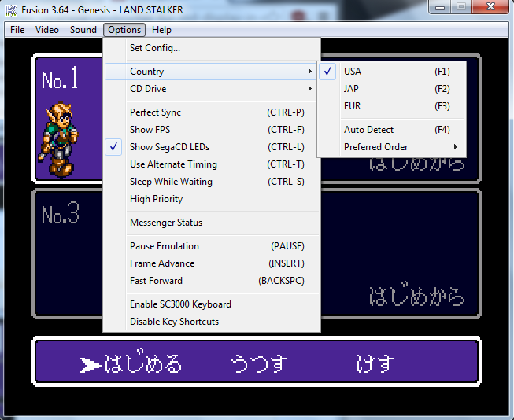Toggle Show FPS option
The height and width of the screenshot is (420, 514).
pyautogui.click(x=212, y=130)
